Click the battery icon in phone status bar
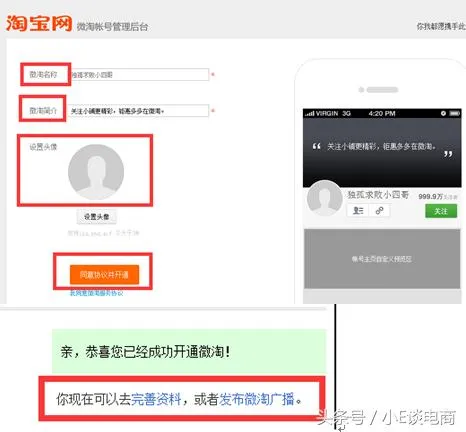This screenshot has height=432, width=466. (x=455, y=113)
